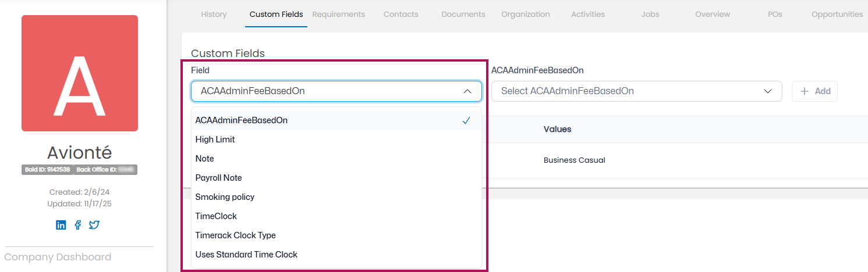The height and width of the screenshot is (272, 868).
Task: Open the Requirements tab
Action: tap(339, 15)
